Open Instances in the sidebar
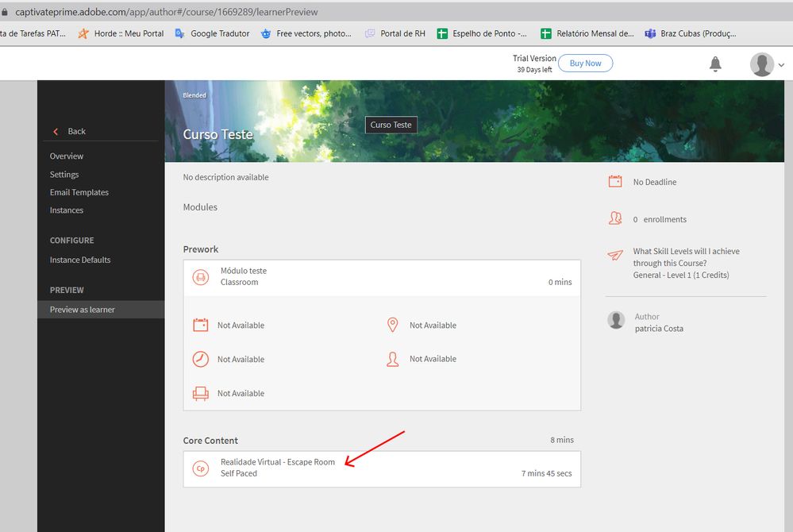 click(x=67, y=210)
